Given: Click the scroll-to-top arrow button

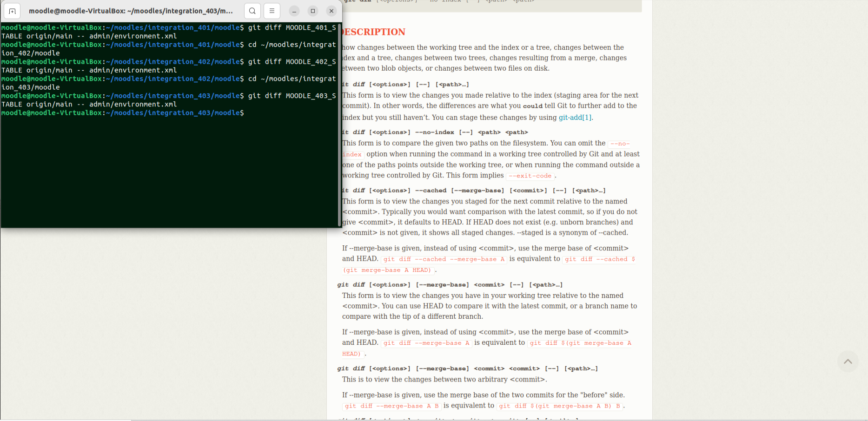Looking at the screenshot, I should click(848, 362).
